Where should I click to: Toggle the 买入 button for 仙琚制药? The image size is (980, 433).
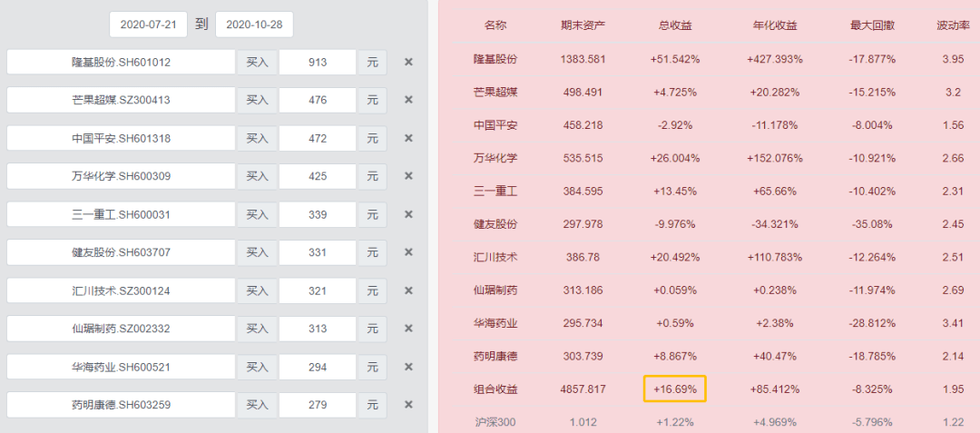point(257,329)
